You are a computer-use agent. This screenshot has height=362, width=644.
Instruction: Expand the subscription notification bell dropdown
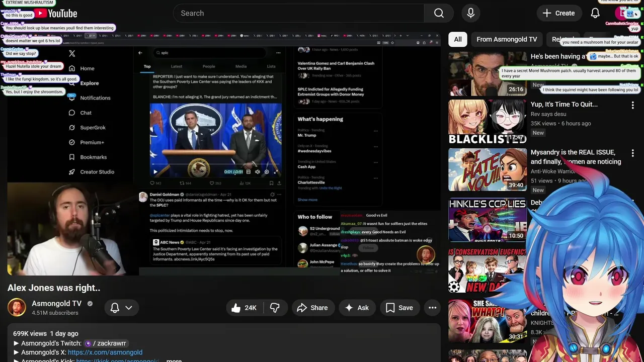coord(121,308)
